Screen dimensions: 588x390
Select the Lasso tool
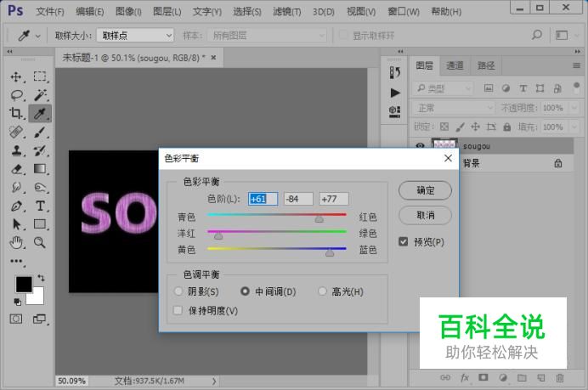16,95
